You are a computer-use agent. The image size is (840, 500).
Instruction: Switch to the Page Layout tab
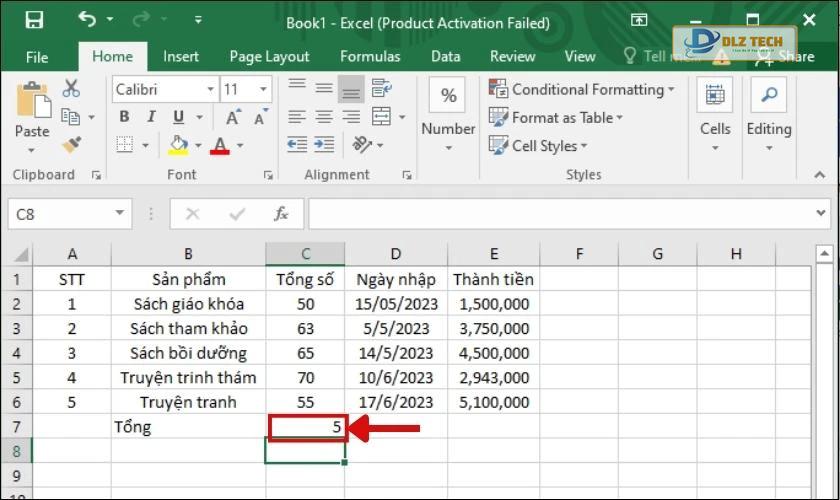coord(269,56)
